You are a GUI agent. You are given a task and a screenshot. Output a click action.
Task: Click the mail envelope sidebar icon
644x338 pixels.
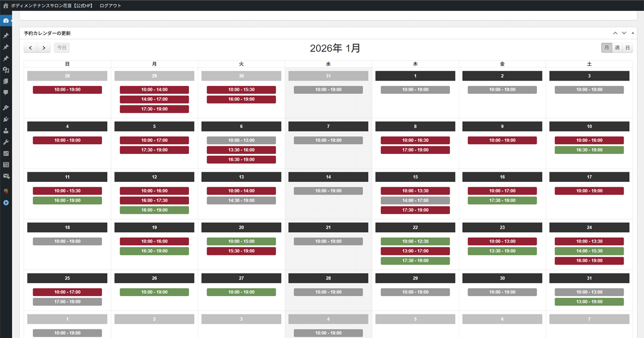(x=6, y=176)
